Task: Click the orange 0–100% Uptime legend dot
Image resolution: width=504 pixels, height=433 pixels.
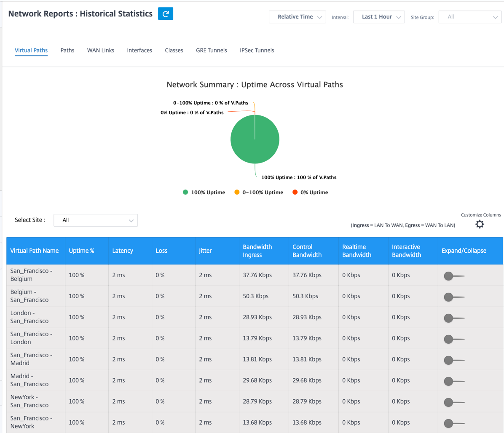Action: tap(237, 192)
